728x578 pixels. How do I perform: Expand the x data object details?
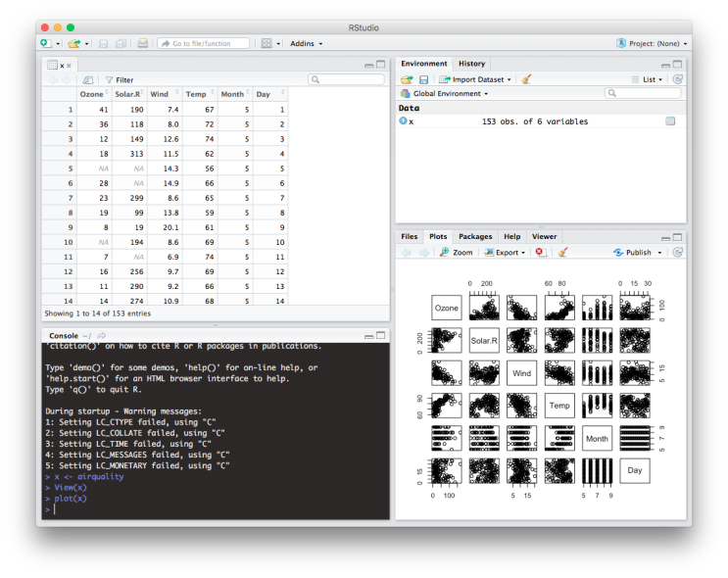pyautogui.click(x=403, y=121)
